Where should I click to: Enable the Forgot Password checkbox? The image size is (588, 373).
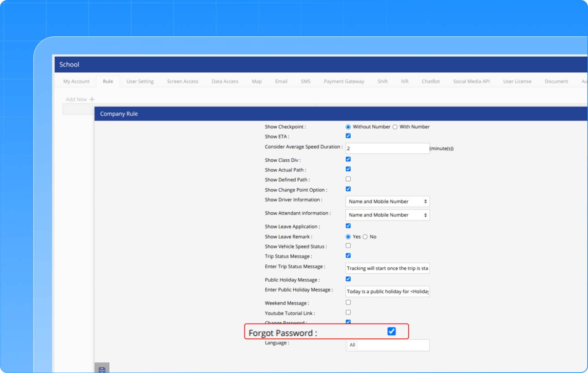click(391, 331)
